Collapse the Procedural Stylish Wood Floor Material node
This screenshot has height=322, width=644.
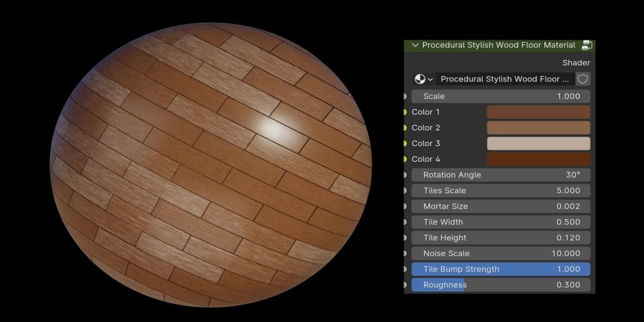click(415, 45)
